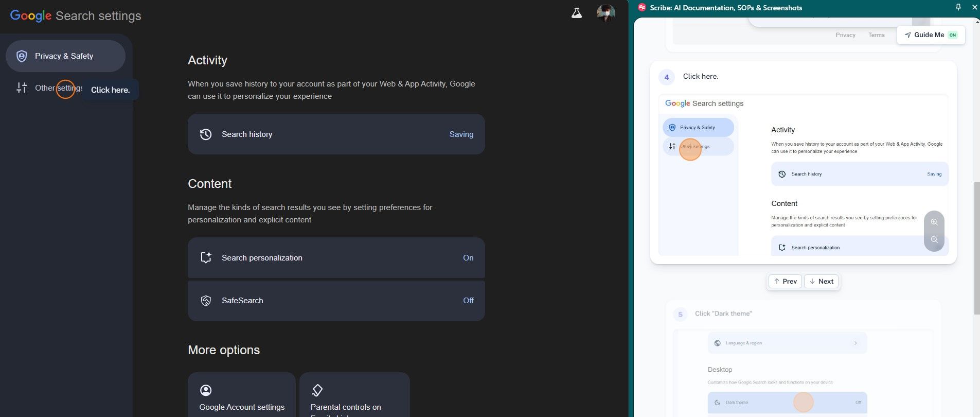Click the Search history clock icon

206,134
